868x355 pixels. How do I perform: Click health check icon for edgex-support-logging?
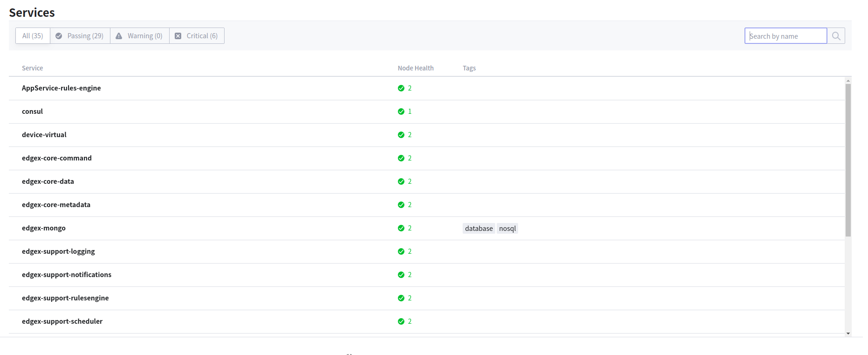(401, 251)
